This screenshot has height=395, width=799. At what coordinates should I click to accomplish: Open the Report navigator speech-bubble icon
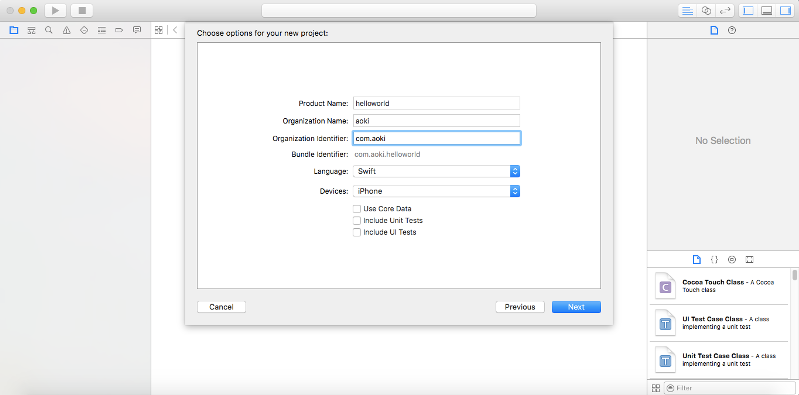pos(137,30)
